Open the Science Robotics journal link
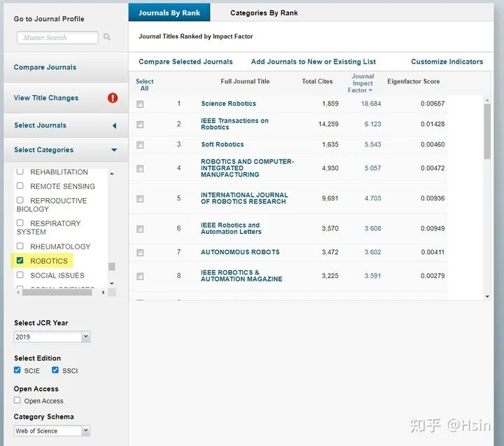Screen dimensions: 504x446 (x=228, y=104)
